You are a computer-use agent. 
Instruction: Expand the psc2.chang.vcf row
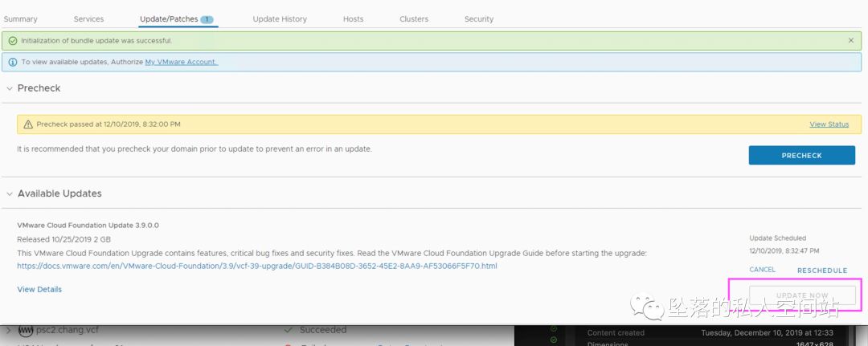tap(8, 331)
